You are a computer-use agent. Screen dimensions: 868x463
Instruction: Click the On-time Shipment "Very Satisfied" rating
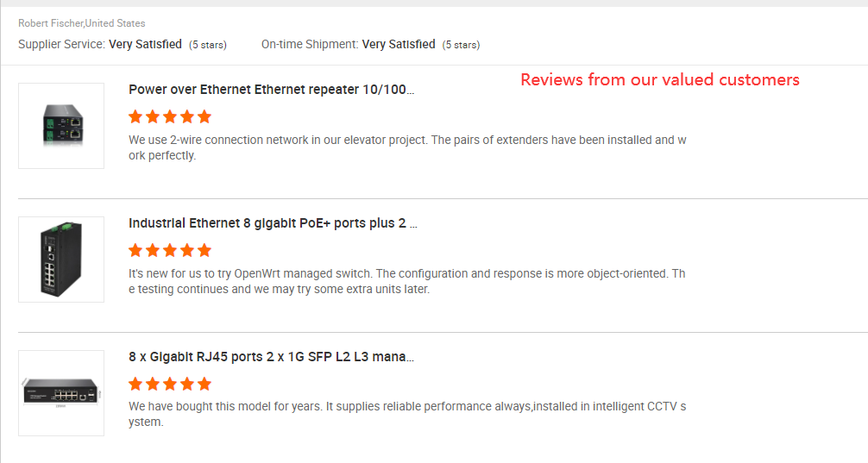click(399, 44)
